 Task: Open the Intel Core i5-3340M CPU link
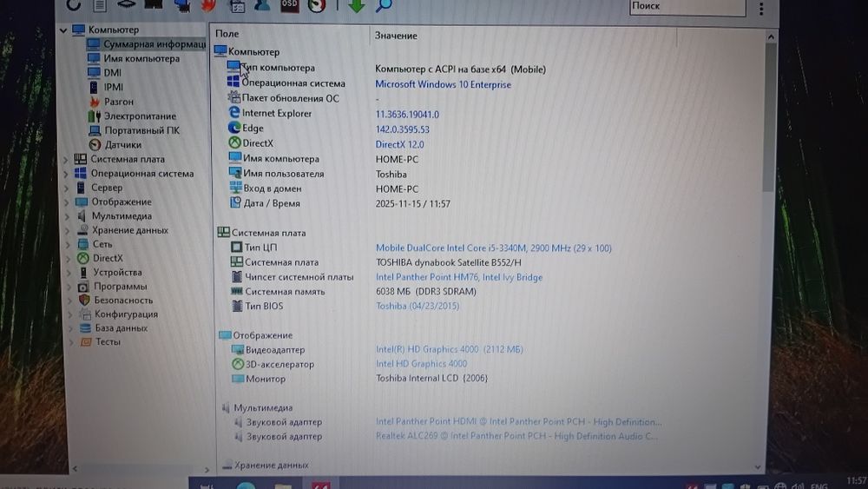click(x=494, y=248)
